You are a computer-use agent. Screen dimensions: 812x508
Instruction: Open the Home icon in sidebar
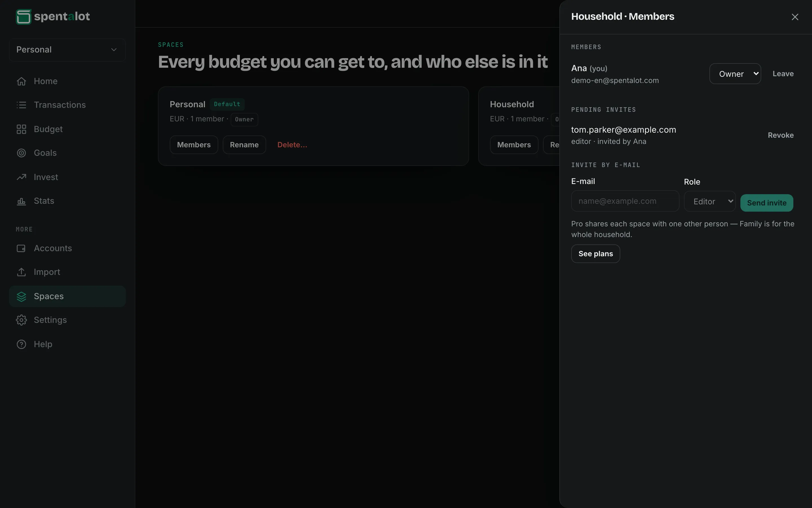[x=21, y=81]
